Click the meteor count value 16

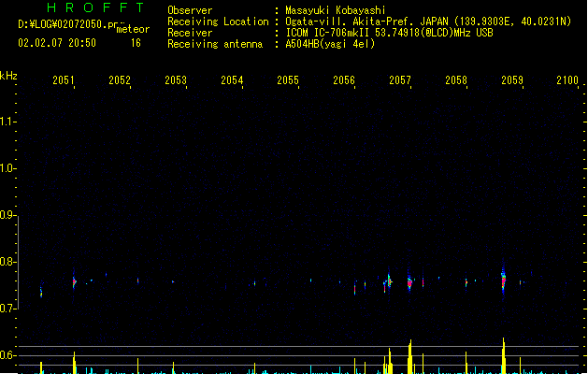point(136,43)
